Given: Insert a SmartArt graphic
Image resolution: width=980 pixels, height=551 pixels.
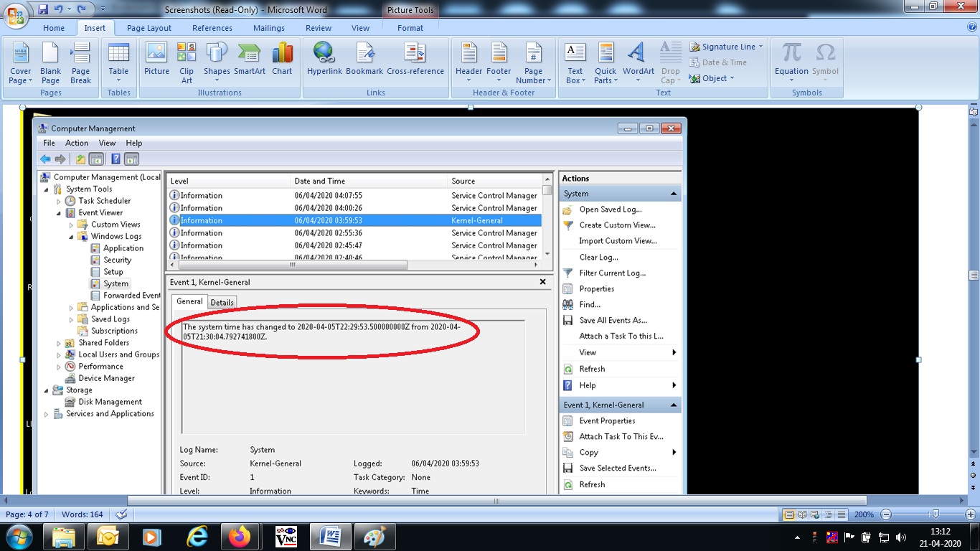Looking at the screenshot, I should point(249,59).
